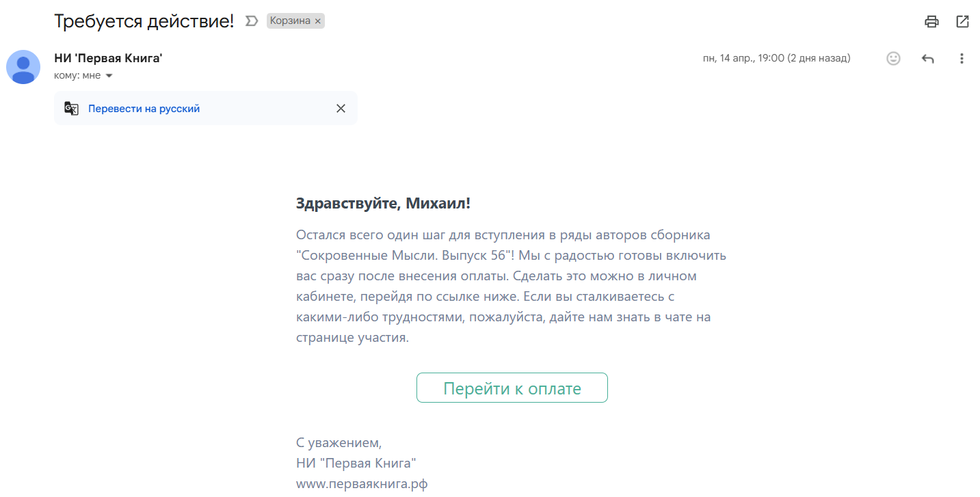The image size is (980, 497).
Task: Click the кому: мне recipient text
Action: tap(77, 75)
